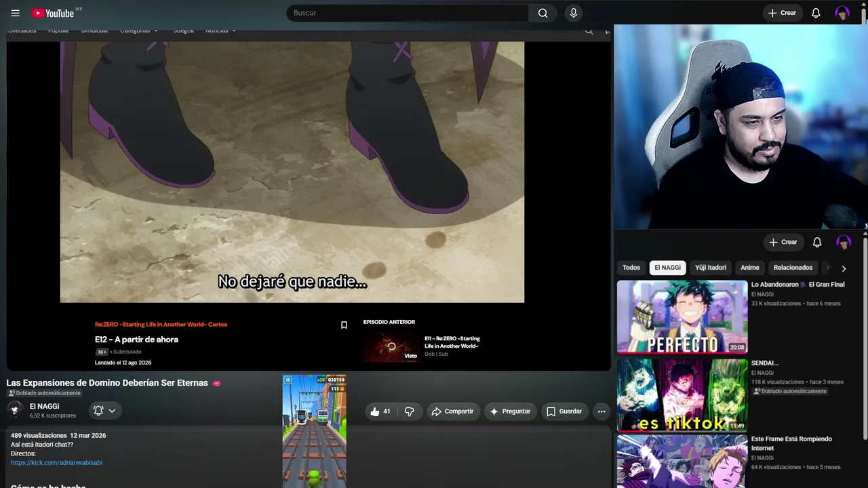The width and height of the screenshot is (868, 488).
Task: Open the 'es tiktok' recommended video thumbnail
Action: tap(682, 396)
